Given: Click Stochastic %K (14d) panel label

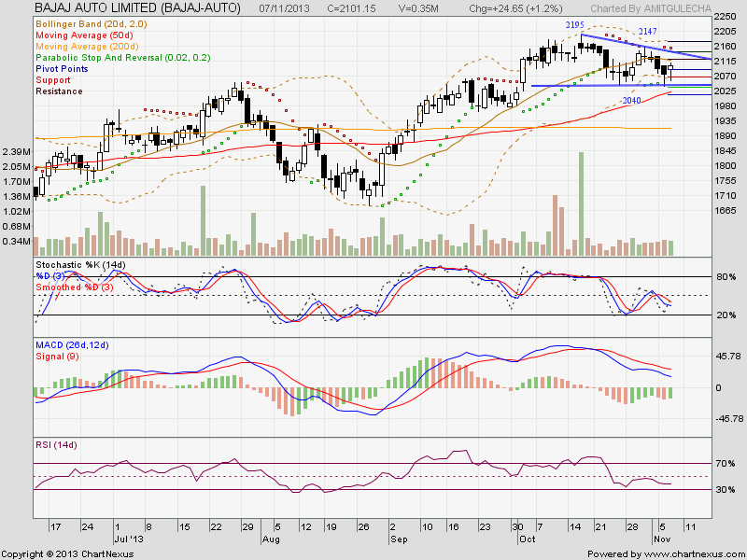Looking at the screenshot, I should point(80,265).
